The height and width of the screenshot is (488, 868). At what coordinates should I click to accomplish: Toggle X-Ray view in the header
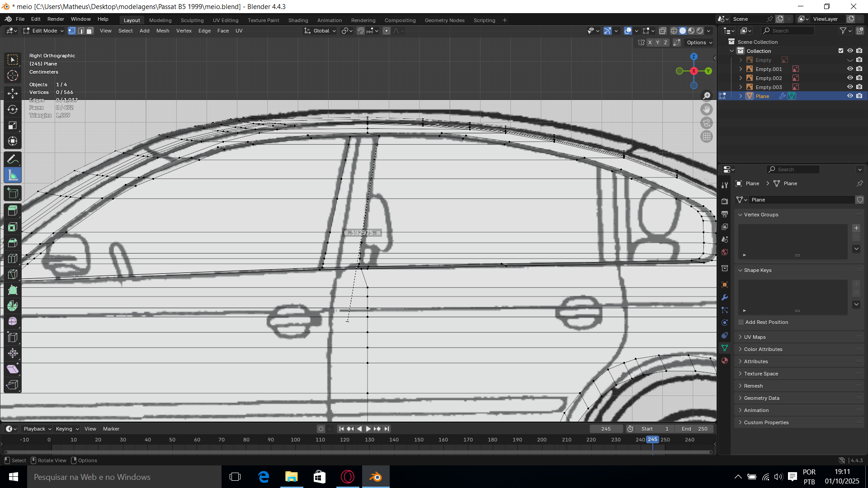pyautogui.click(x=662, y=31)
